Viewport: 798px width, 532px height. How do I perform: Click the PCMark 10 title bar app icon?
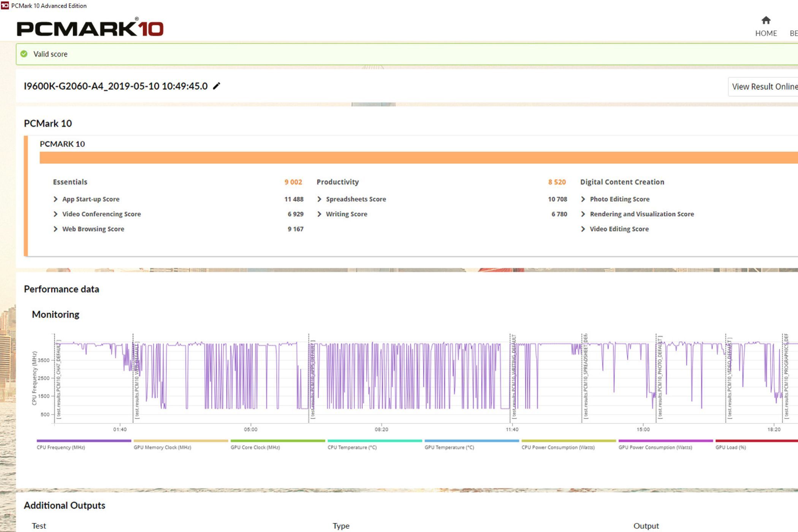pyautogui.click(x=5, y=5)
